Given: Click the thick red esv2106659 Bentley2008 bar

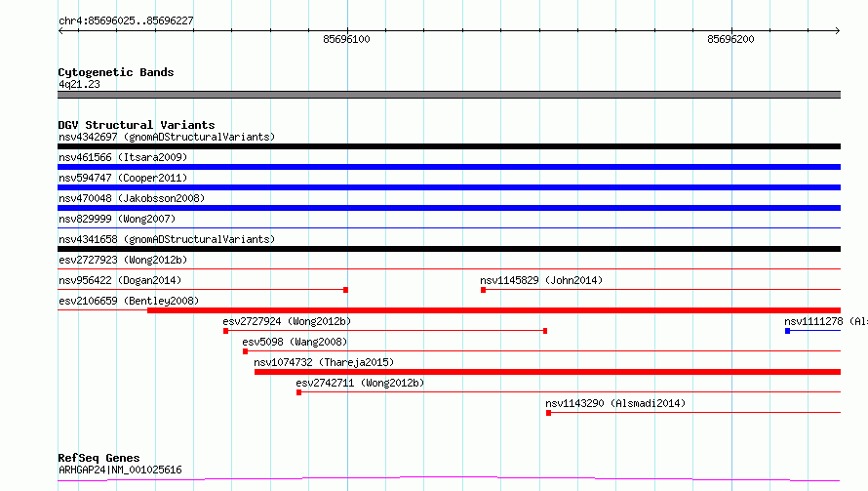Looking at the screenshot, I should pyautogui.click(x=493, y=310).
